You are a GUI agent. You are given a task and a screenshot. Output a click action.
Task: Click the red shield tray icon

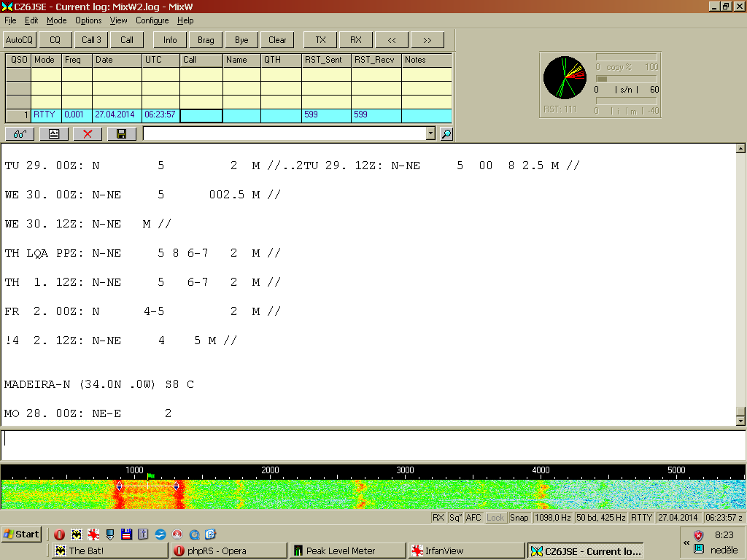[698, 535]
